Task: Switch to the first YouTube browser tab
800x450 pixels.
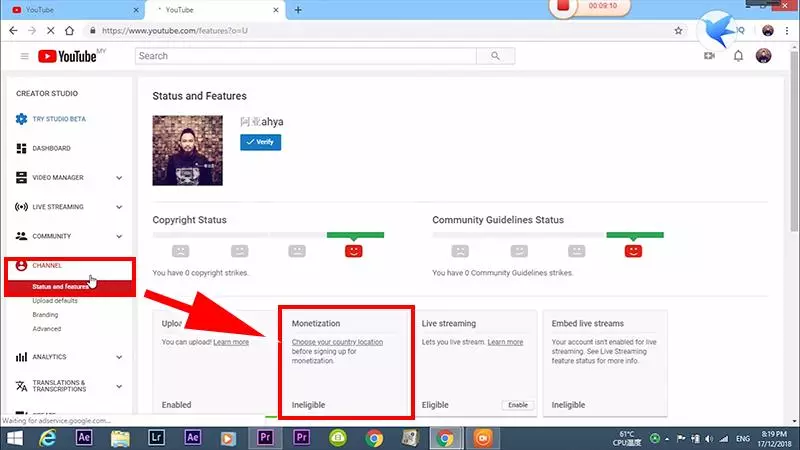Action: point(72,10)
